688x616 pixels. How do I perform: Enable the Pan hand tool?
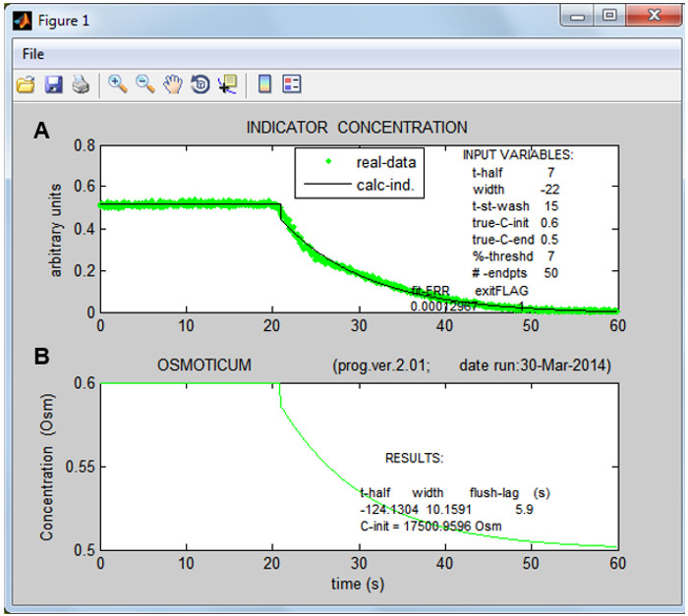pyautogui.click(x=173, y=84)
